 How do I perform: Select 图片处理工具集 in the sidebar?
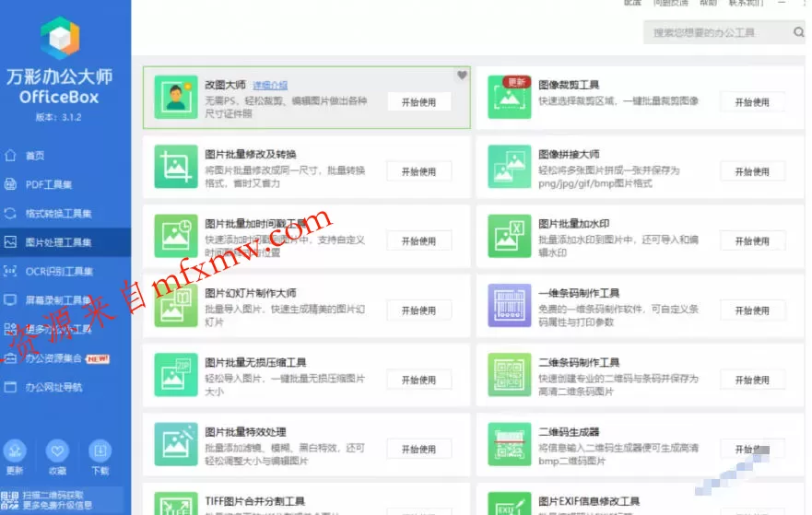coord(65,242)
